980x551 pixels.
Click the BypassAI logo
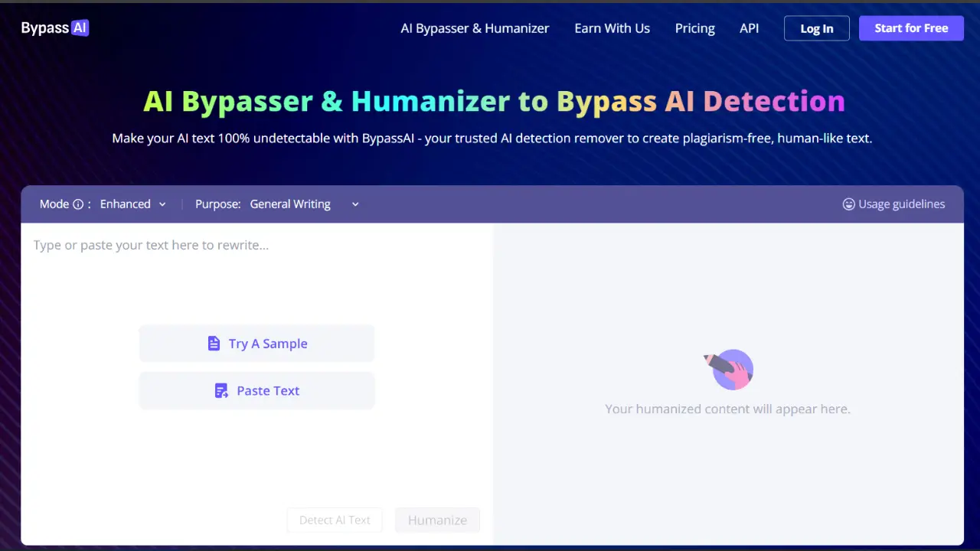click(x=55, y=28)
